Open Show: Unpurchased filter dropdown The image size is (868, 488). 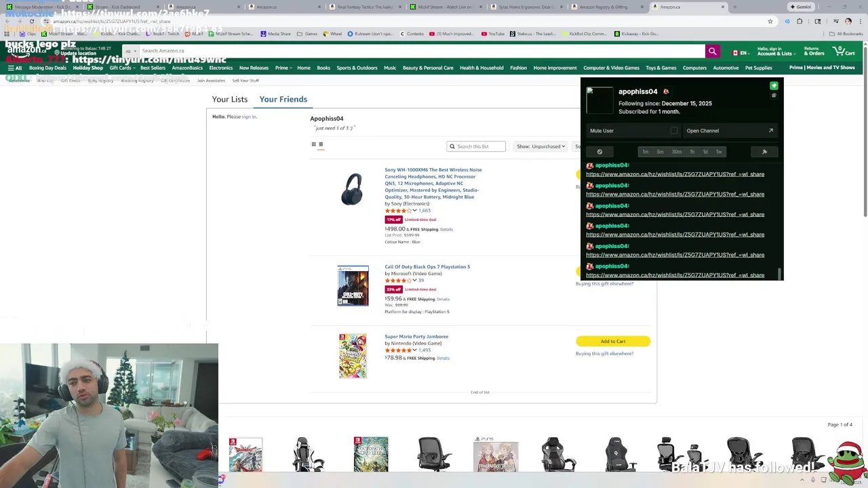click(540, 146)
